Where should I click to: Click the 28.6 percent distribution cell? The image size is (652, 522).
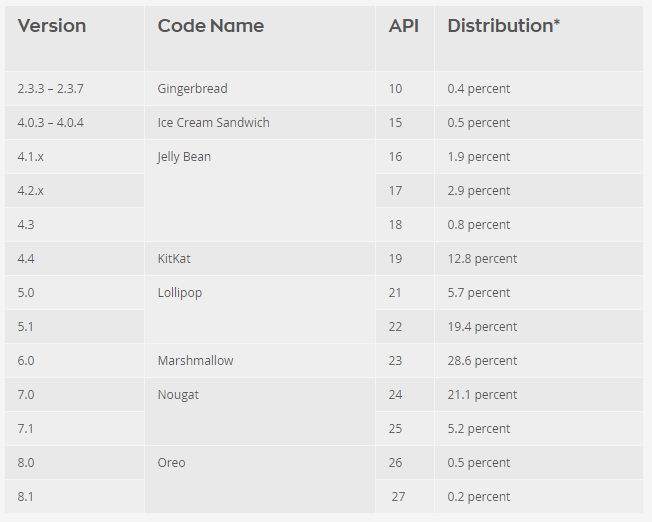coord(539,361)
